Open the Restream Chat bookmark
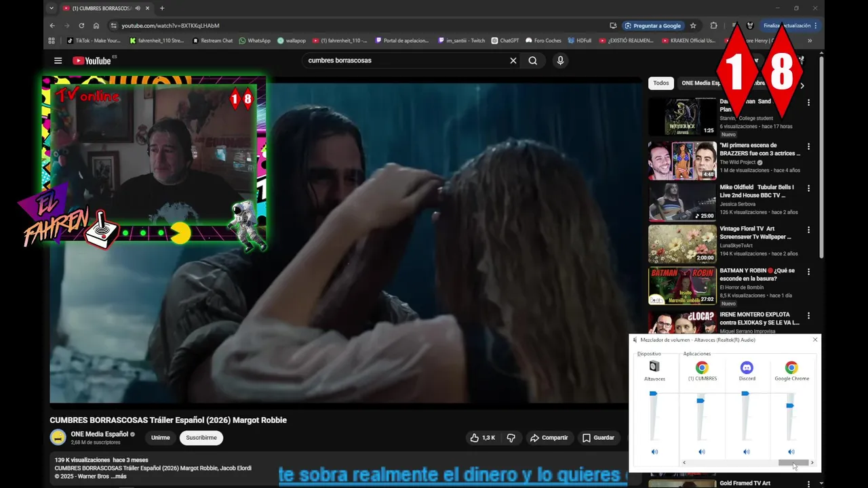The width and height of the screenshot is (868, 488). point(212,41)
